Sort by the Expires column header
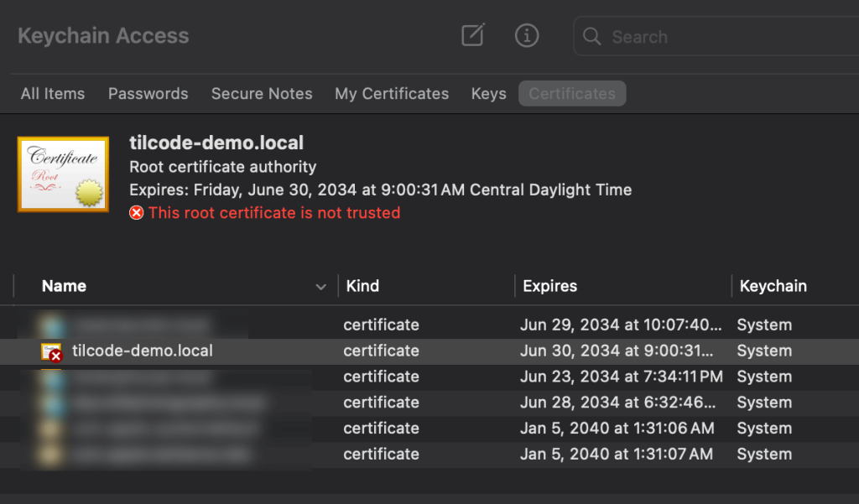Viewport: 859px width, 504px height. [549, 286]
